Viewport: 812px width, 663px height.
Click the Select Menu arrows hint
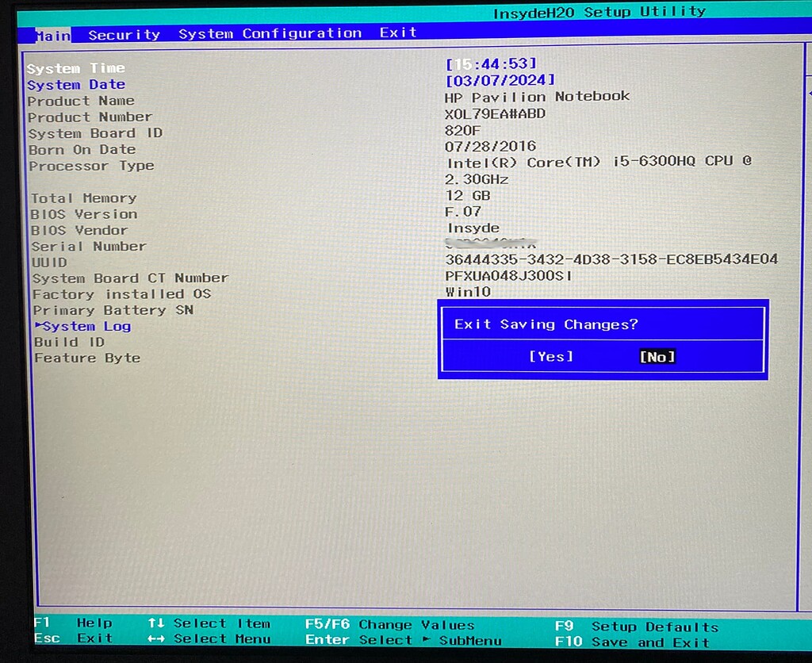point(209,638)
